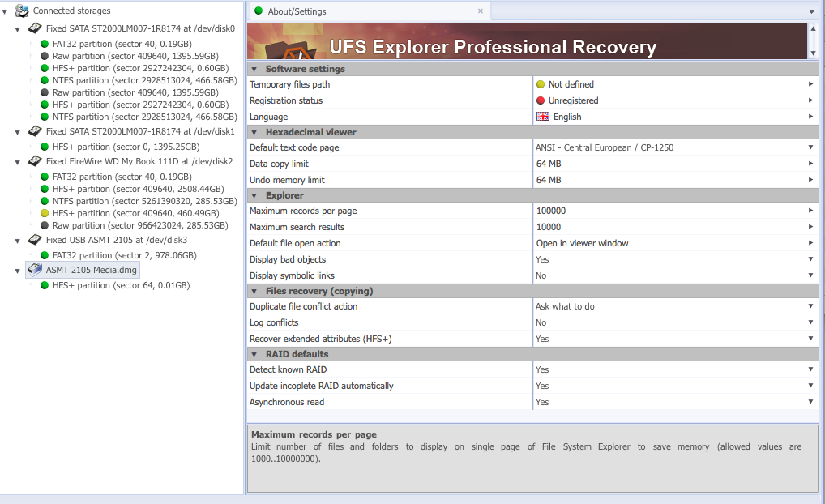Open the Recover extended attributes (HFS+) dropdown
This screenshot has height=504, width=825.
click(x=810, y=338)
